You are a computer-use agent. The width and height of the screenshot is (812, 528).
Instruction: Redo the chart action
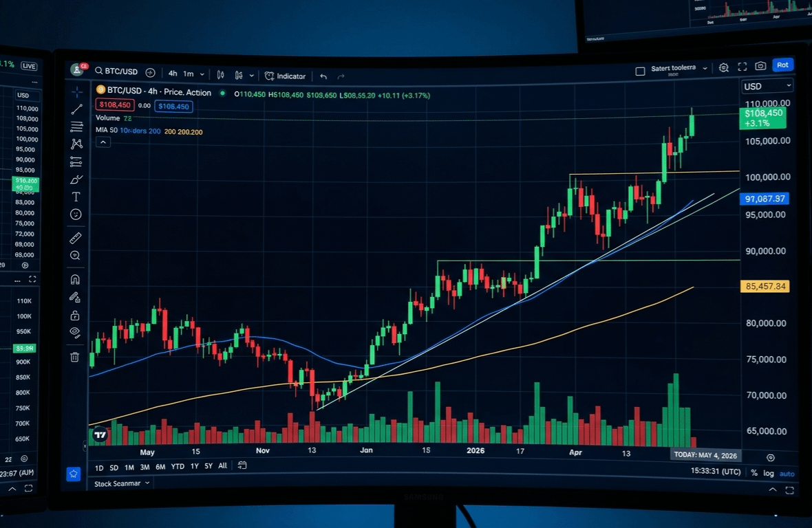[341, 76]
